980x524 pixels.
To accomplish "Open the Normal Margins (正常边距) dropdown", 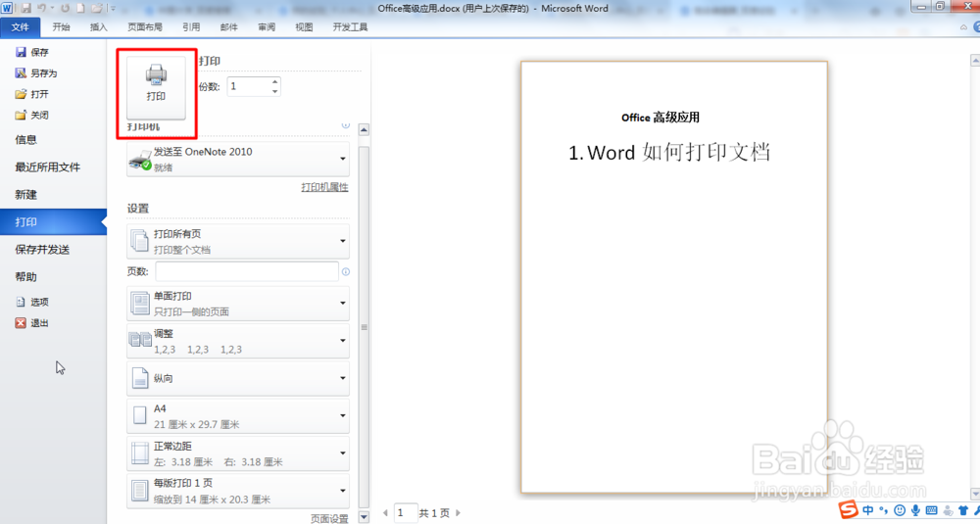I will click(238, 453).
